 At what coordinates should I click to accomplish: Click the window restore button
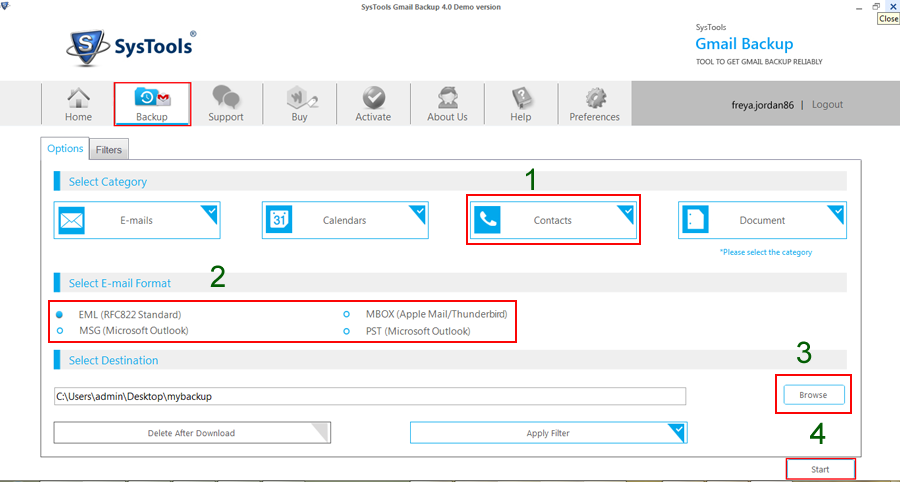(x=876, y=6)
